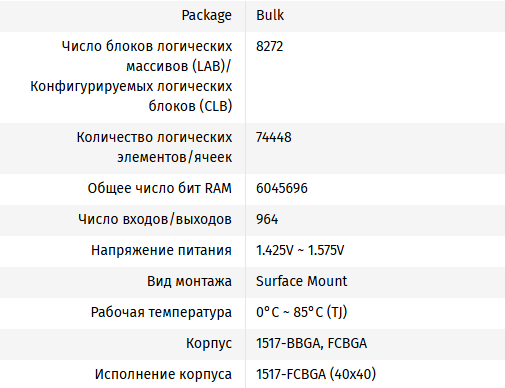Click the Корпус label

[x=209, y=344]
